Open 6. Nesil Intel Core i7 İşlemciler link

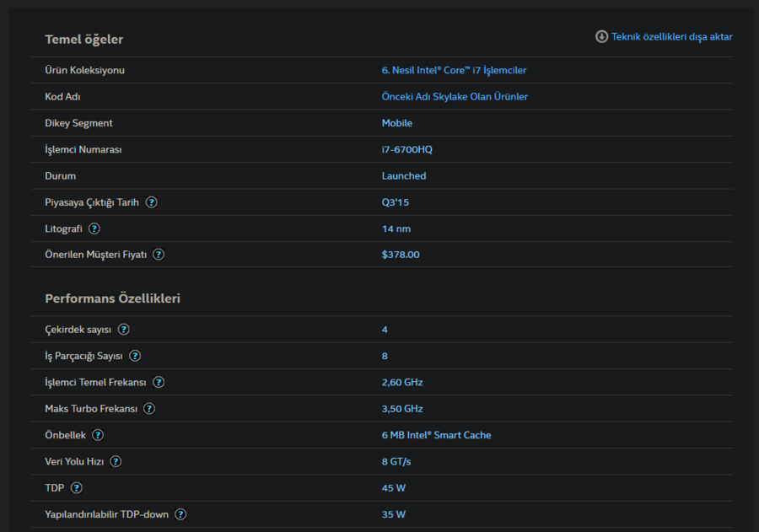click(454, 70)
